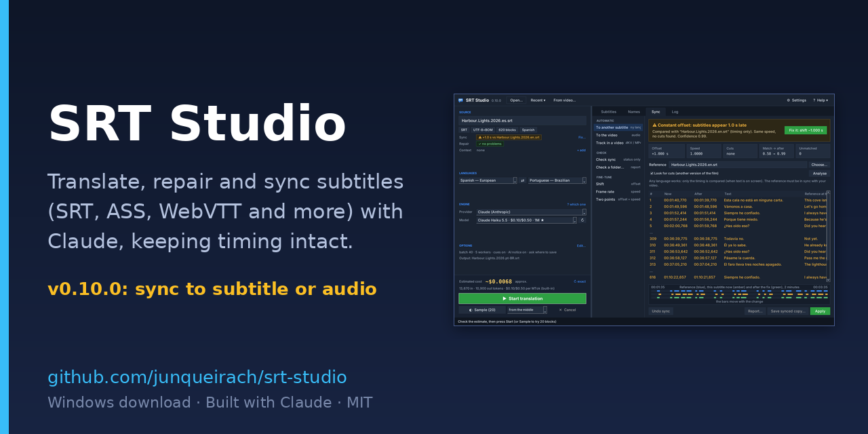Select row 'Vámonos a casa.'
Screen dimensions: 868x434
point(737,206)
